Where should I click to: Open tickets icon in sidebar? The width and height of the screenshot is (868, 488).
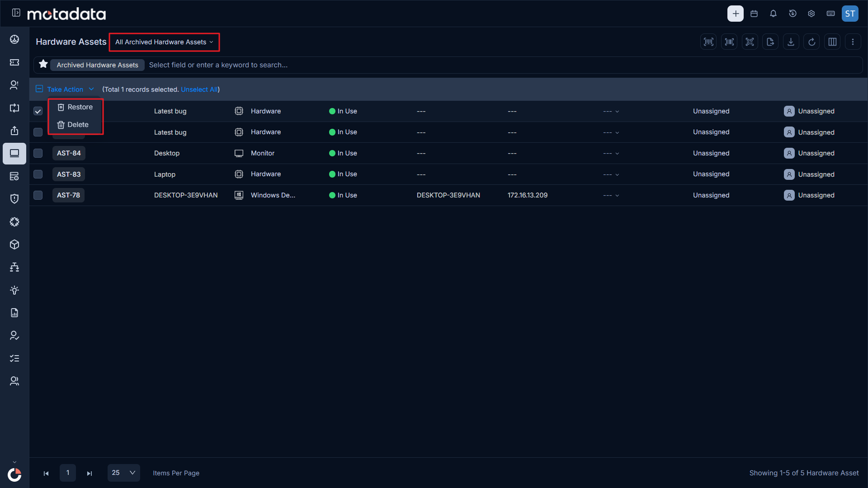[x=14, y=62]
